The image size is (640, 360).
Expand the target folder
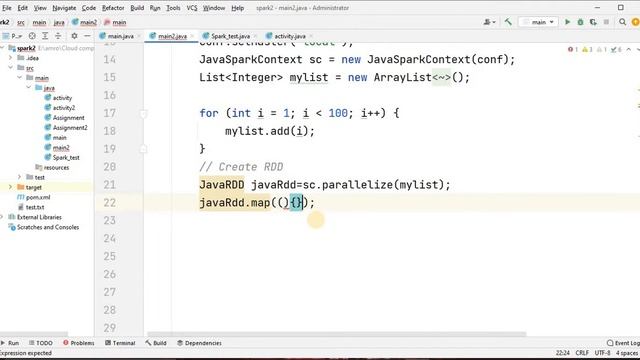click(x=11, y=187)
